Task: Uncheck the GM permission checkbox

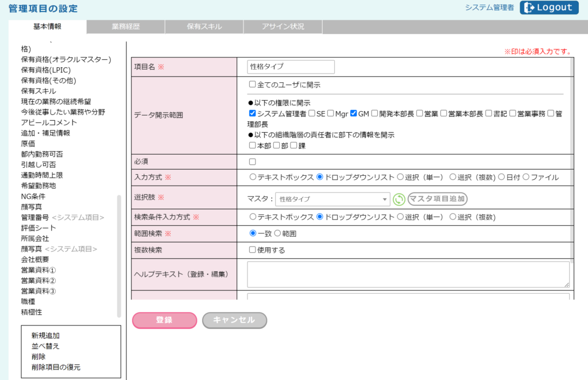Action: 354,113
